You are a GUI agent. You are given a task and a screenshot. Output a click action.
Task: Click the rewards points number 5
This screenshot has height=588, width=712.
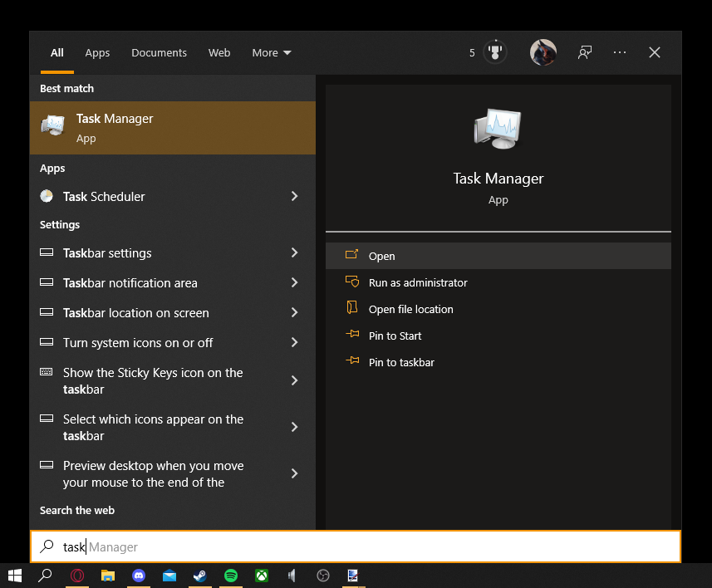click(472, 52)
